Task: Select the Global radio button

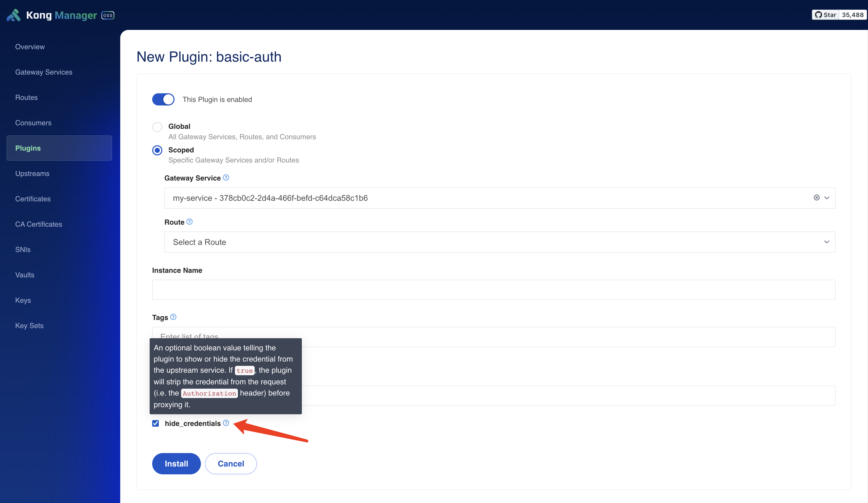Action: click(157, 126)
